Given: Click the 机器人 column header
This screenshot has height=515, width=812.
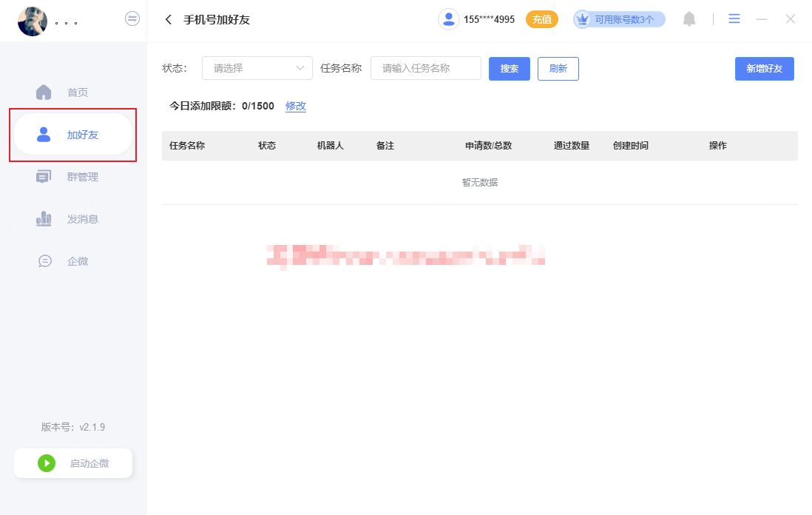Looking at the screenshot, I should click(x=331, y=146).
